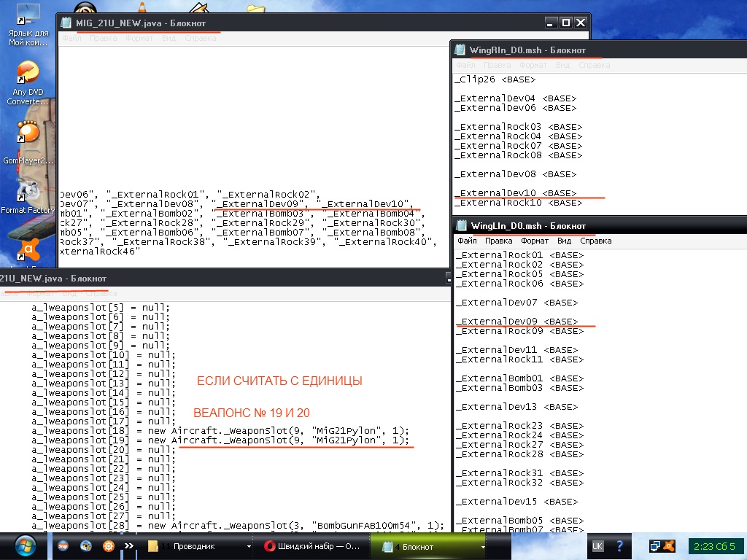The height and width of the screenshot is (560, 747).
Task: Click the UK language indicator in tray
Action: [x=597, y=545]
